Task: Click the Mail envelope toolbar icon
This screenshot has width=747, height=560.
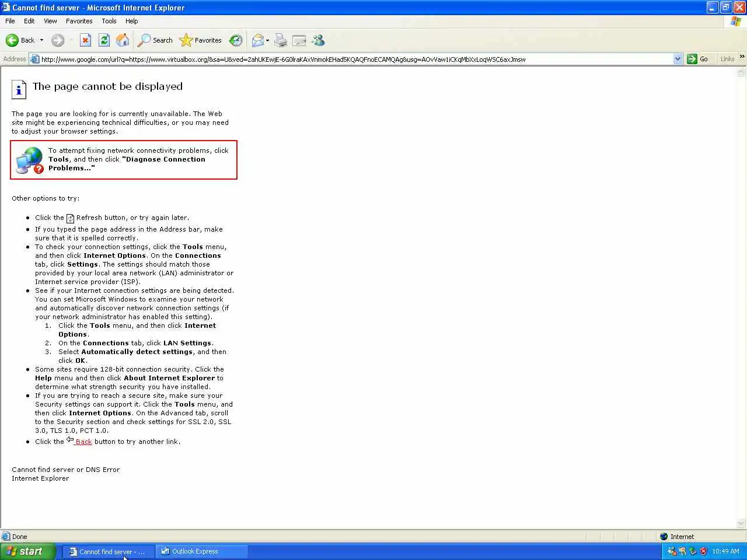Action: coord(257,40)
